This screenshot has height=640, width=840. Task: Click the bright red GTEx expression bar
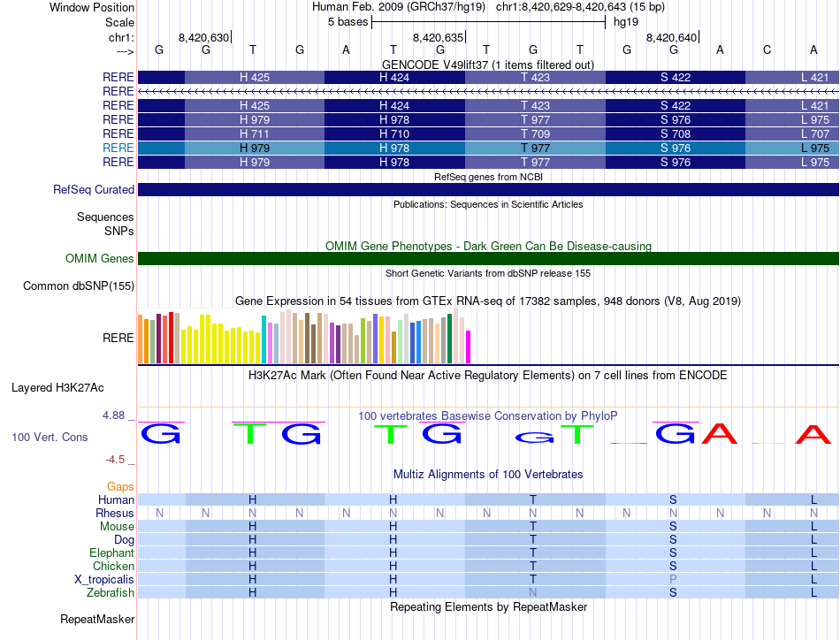pyautogui.click(x=171, y=338)
